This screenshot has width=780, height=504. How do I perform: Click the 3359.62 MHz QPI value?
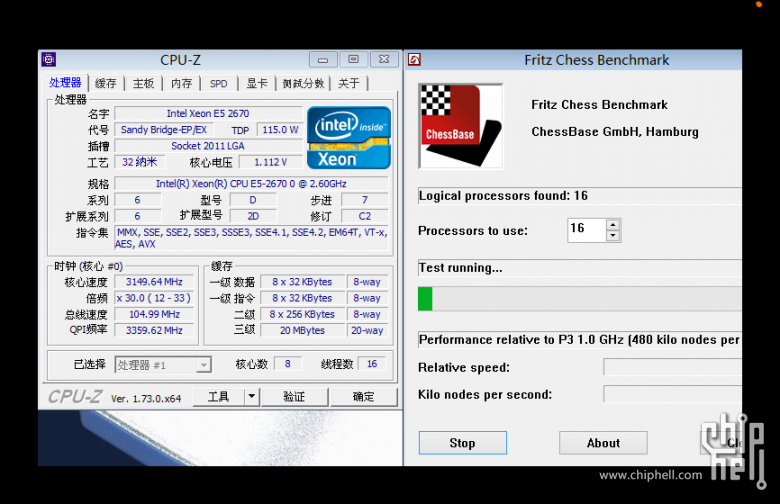tap(154, 330)
